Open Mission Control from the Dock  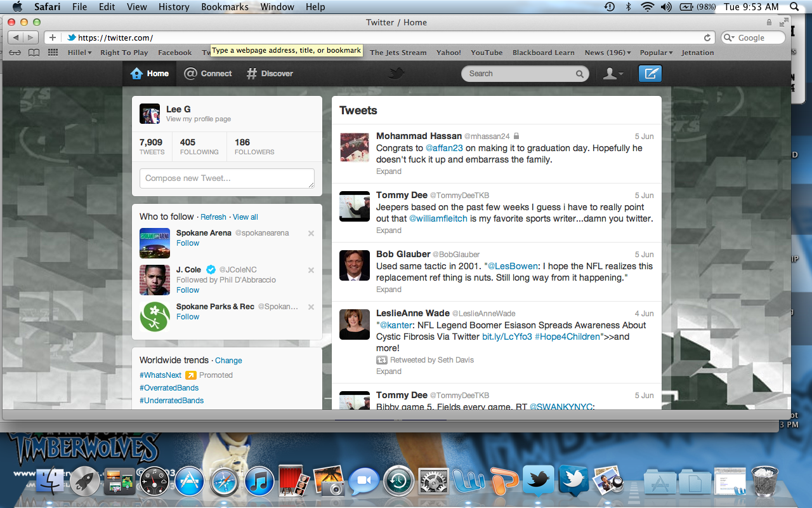119,482
